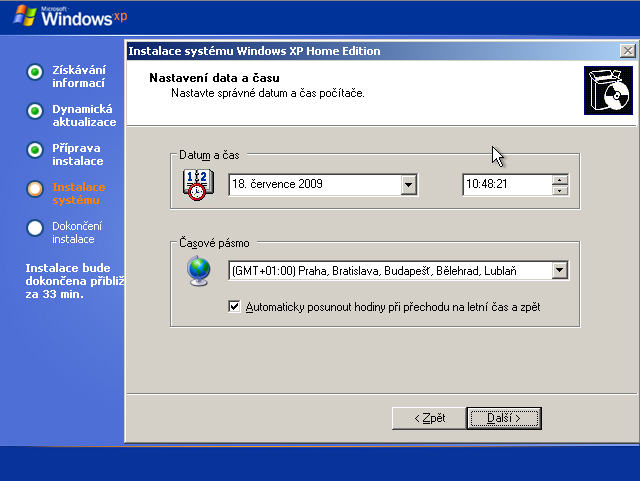Click the orange Instalace systému step indicator

pos(35,189)
